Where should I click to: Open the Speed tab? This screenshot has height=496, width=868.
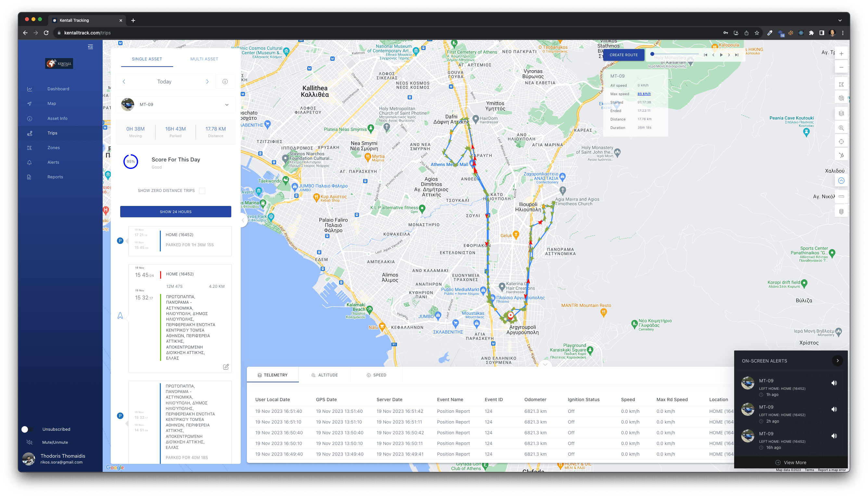376,375
